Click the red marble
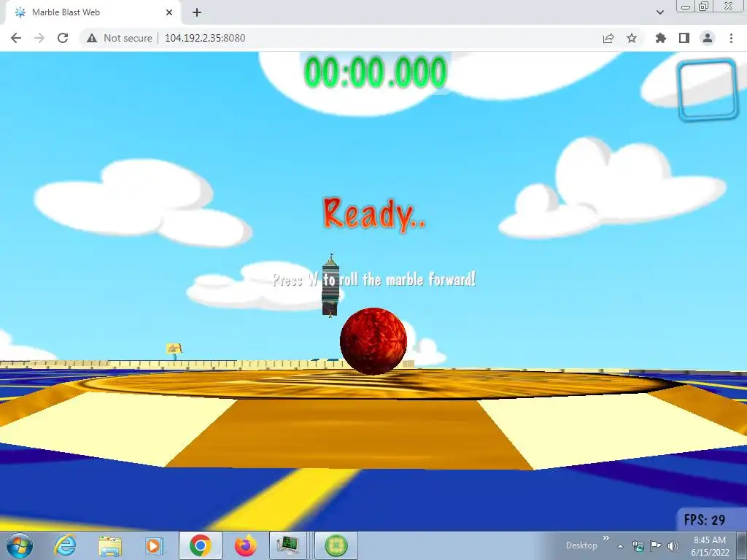This screenshot has height=560, width=747. [x=373, y=341]
